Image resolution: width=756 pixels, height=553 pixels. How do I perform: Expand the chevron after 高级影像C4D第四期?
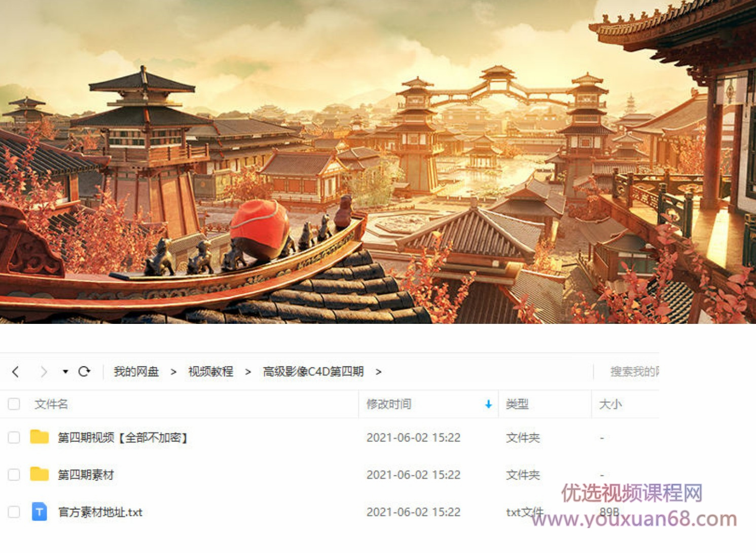[x=378, y=372]
